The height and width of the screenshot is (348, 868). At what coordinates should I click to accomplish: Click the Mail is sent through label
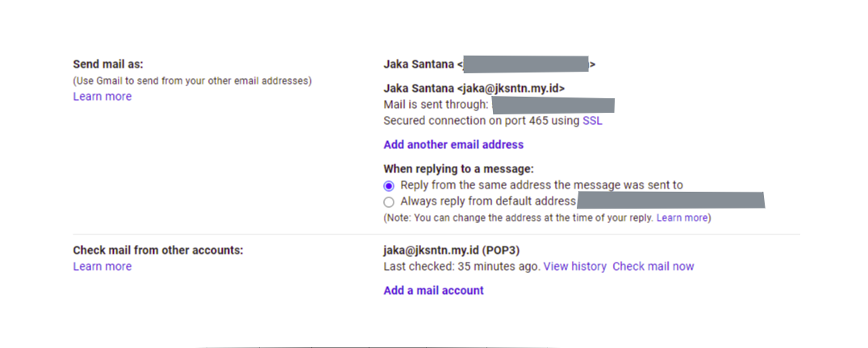coord(436,105)
